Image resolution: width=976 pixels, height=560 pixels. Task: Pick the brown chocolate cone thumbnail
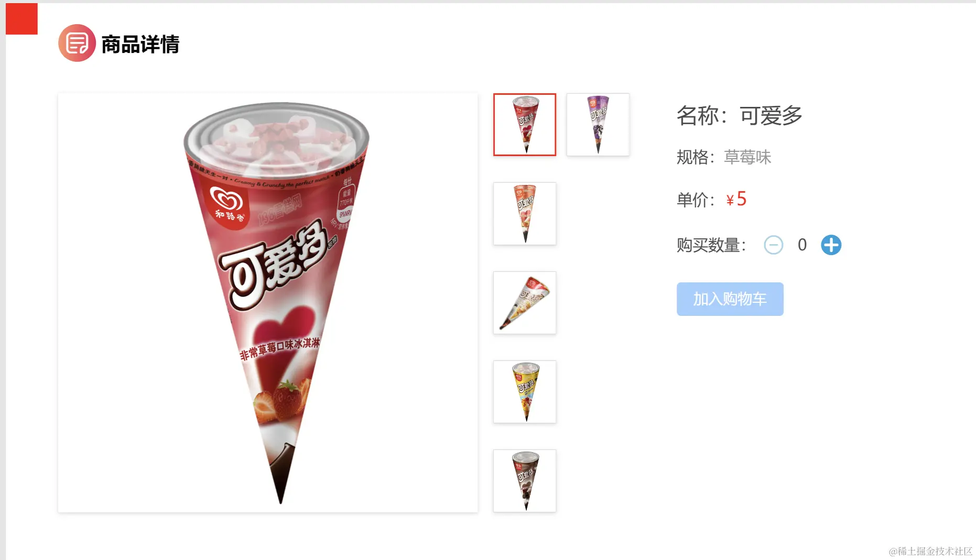(x=525, y=481)
